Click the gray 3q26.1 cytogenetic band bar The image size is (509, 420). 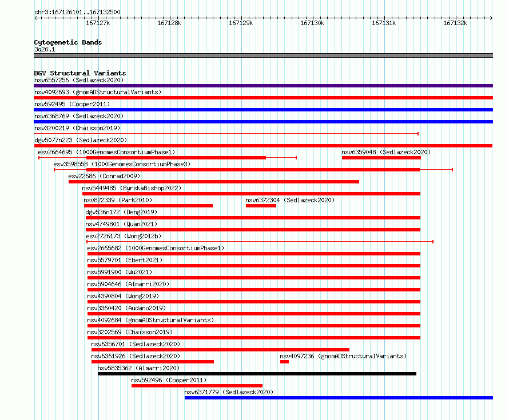tap(263, 55)
